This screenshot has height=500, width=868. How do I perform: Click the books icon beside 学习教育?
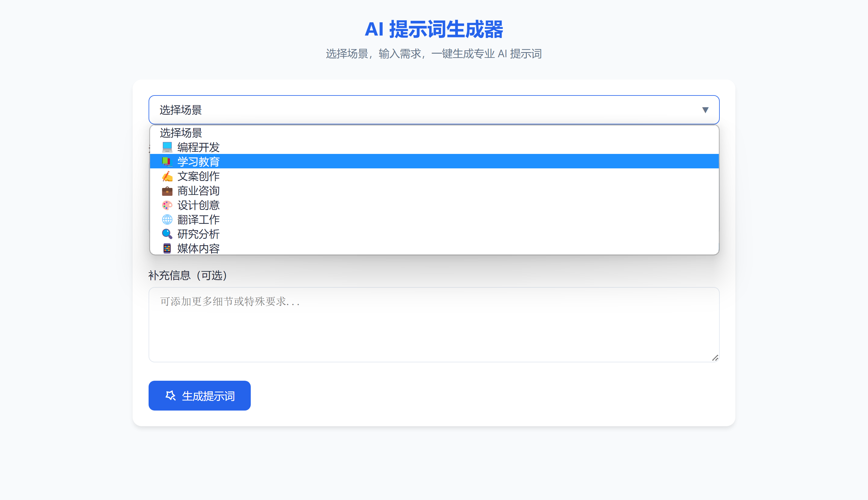tap(167, 161)
